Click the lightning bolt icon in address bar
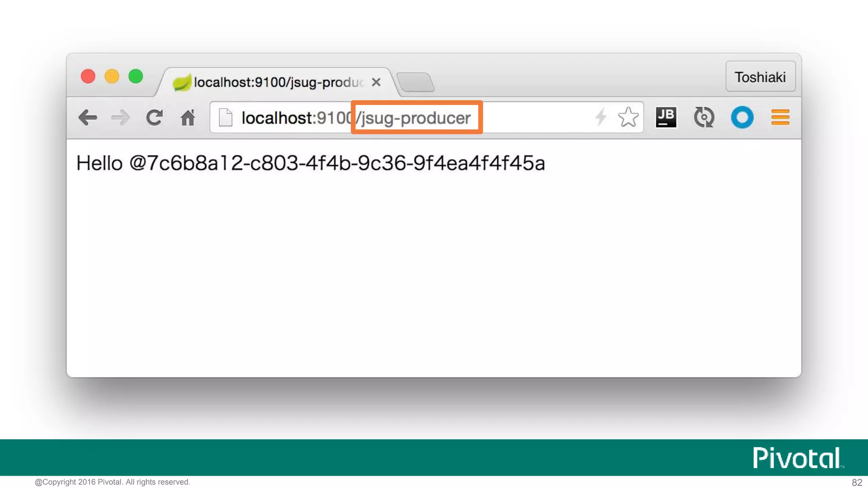This screenshot has width=868, height=488. pyautogui.click(x=601, y=117)
